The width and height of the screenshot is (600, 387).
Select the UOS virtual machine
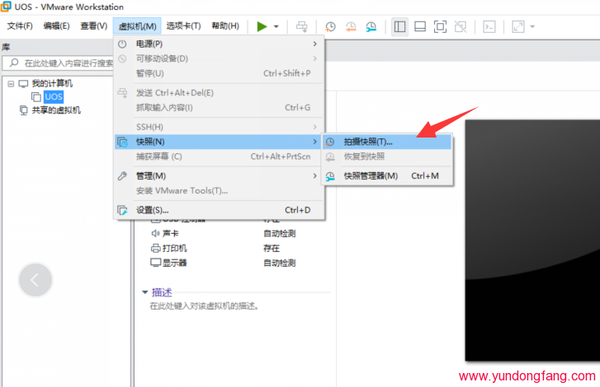click(54, 97)
